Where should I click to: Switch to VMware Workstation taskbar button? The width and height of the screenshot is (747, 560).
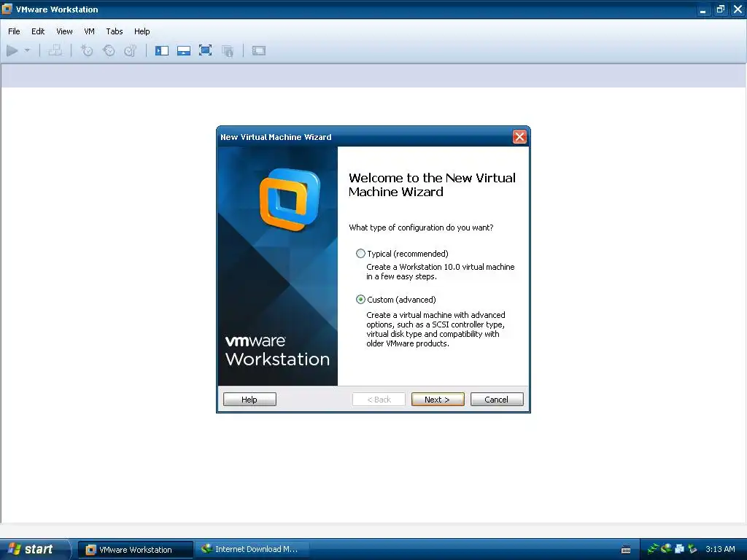tap(135, 550)
